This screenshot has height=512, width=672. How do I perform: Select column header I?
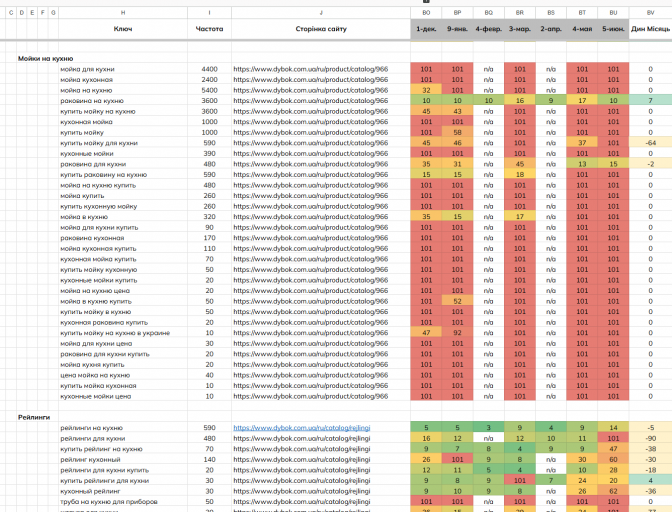[x=209, y=13]
